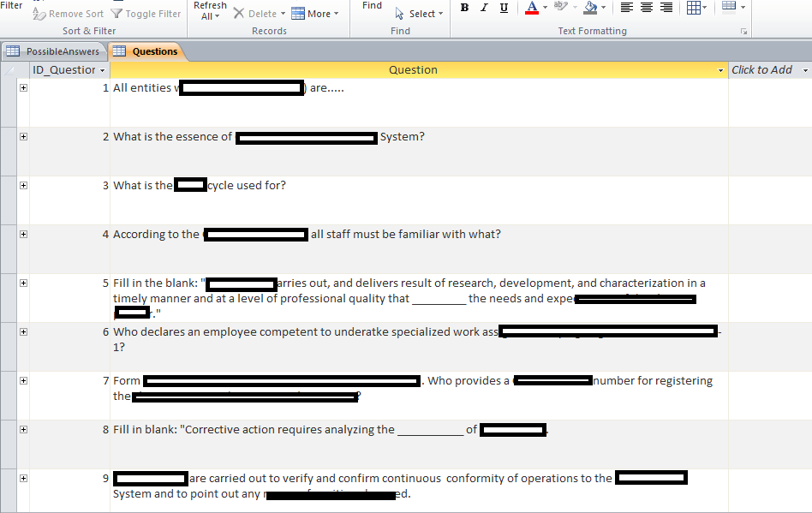Expand subdatasheet for record 4
The height and width of the screenshot is (513, 812).
click(23, 234)
